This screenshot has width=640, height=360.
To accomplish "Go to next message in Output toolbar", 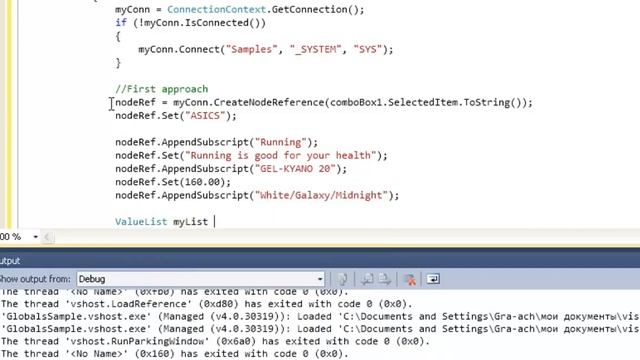I will pyautogui.click(x=384, y=279).
